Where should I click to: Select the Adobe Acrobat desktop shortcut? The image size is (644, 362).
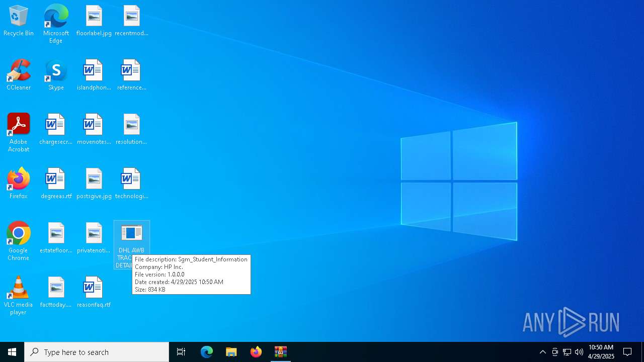point(19,133)
